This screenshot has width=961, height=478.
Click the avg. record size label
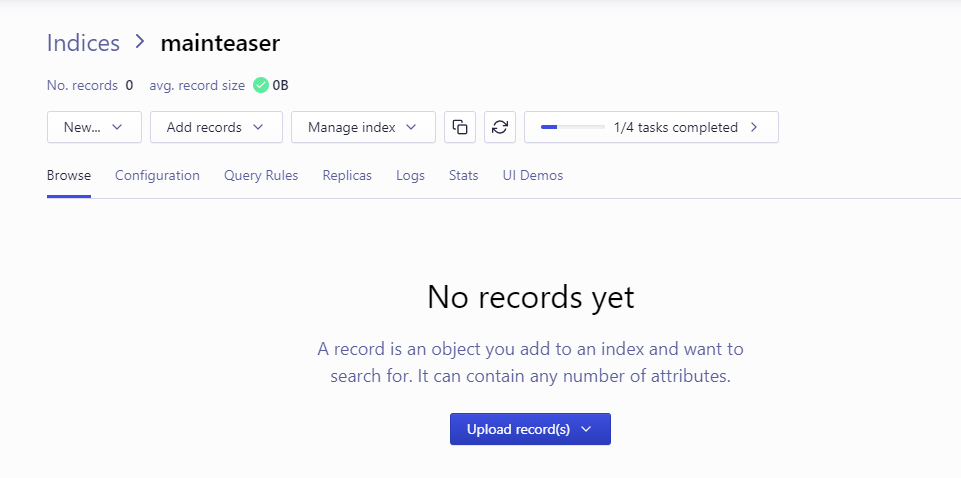[x=197, y=85]
